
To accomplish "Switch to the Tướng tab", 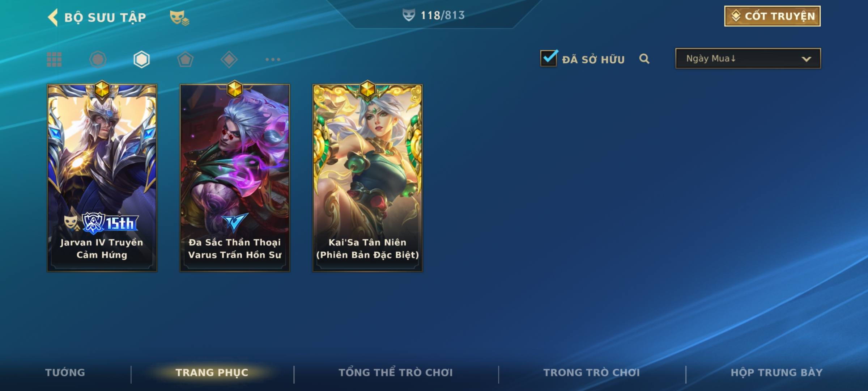I will click(x=65, y=373).
